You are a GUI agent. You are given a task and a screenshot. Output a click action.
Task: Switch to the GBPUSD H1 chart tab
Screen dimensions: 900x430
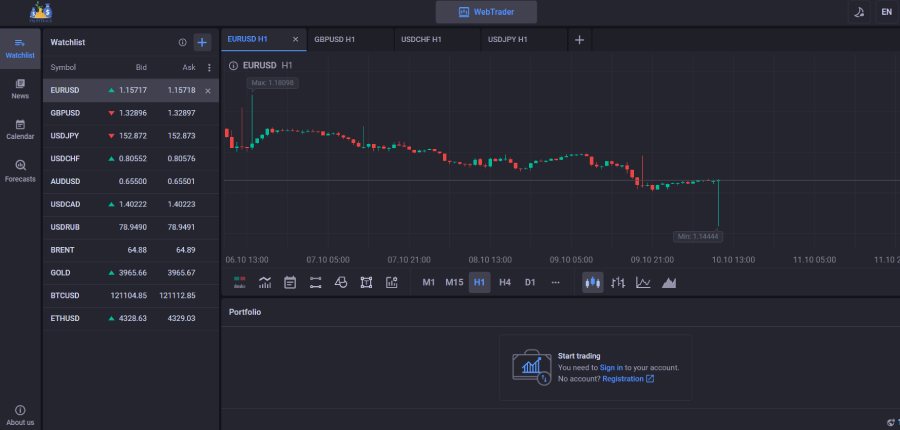[335, 39]
